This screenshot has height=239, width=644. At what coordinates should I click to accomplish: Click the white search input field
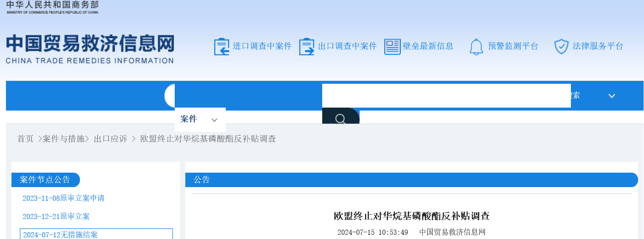pyautogui.click(x=446, y=96)
